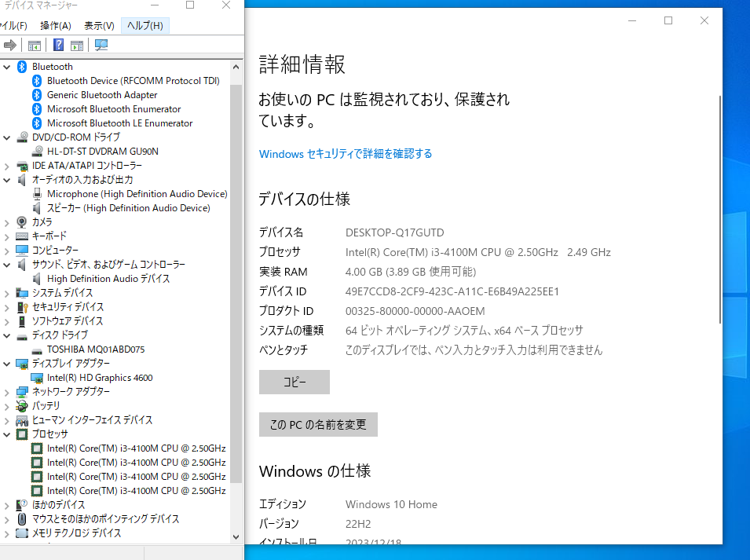Viewport: 750px width, 560px height.
Task: Collapse the オーディオの入力および出力 category
Action: [x=7, y=181]
